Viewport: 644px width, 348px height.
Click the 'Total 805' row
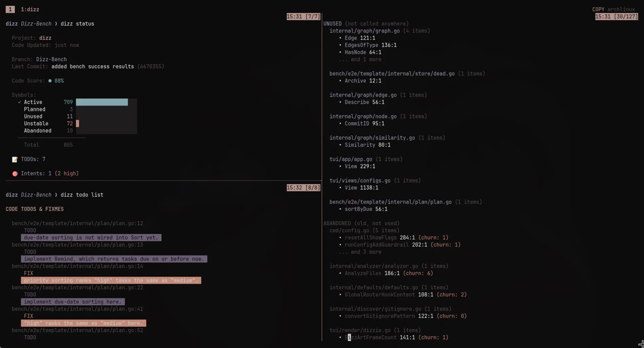tap(48, 145)
